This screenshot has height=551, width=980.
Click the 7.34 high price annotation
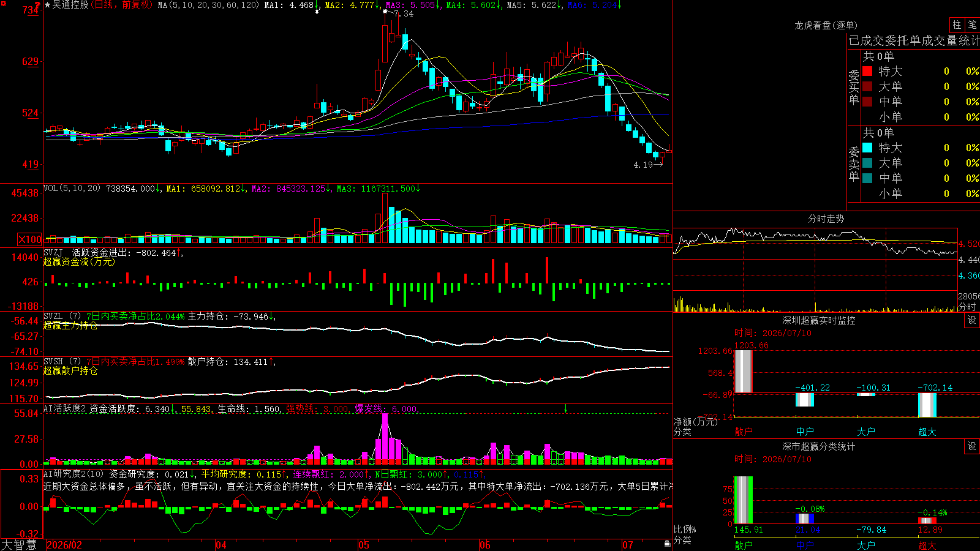403,13
